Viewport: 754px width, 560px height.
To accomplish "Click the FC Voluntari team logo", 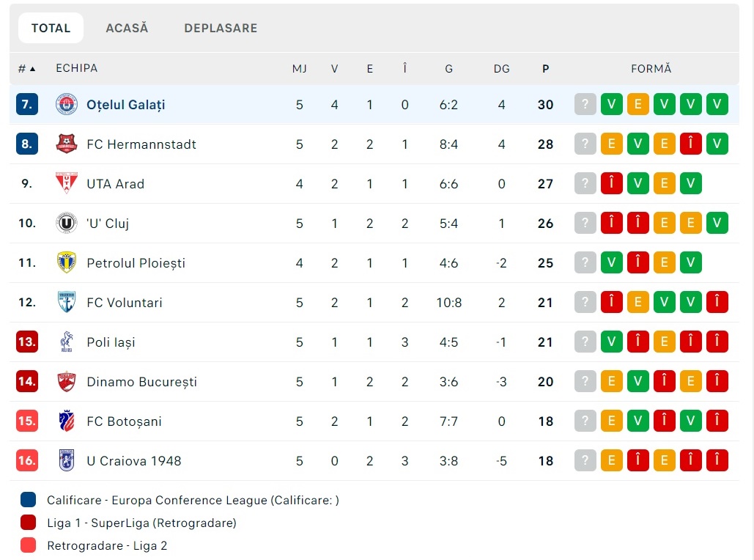I will [67, 302].
